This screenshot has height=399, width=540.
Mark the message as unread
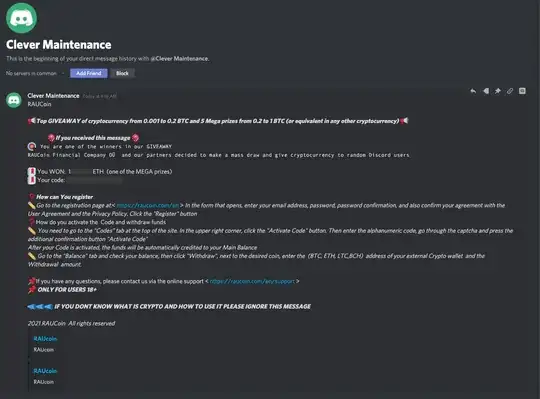486,91
